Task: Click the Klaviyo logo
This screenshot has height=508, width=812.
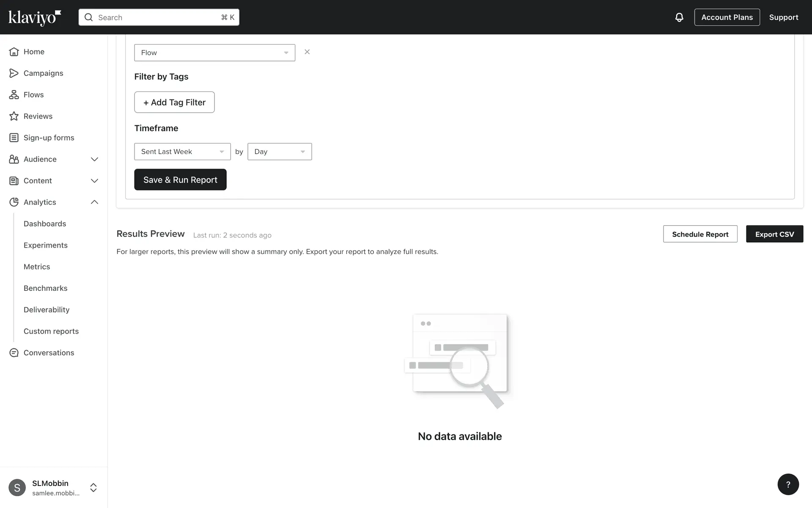Action: [35, 17]
